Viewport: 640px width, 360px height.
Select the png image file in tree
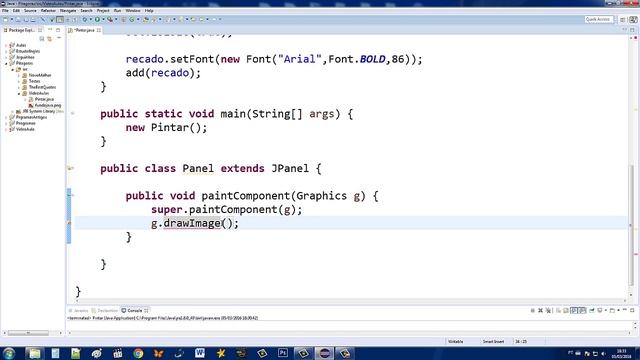[x=48, y=105]
